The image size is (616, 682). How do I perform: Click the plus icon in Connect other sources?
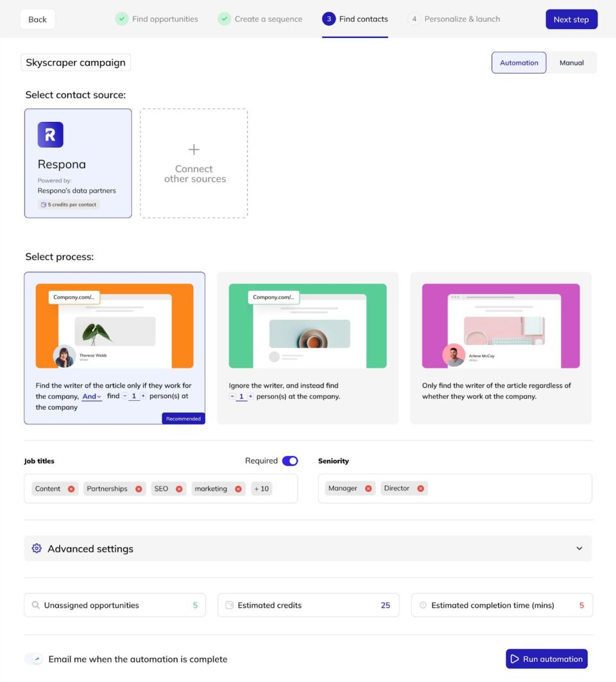pos(194,149)
